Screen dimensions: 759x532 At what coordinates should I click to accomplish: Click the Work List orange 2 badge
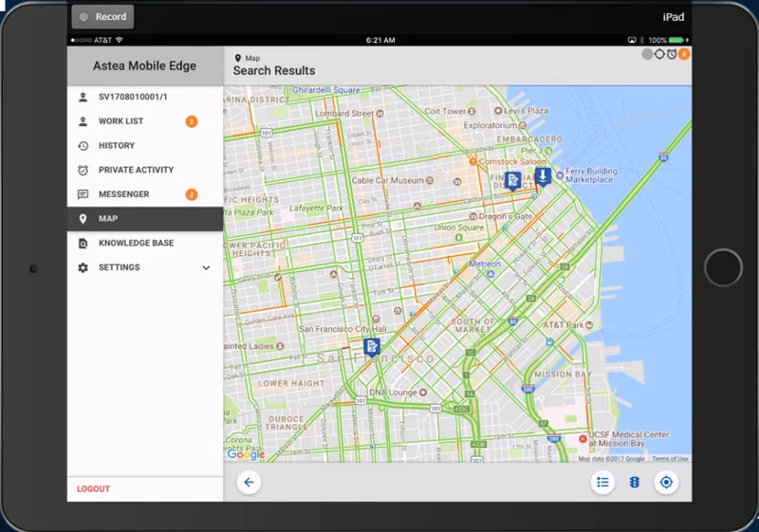coord(192,121)
